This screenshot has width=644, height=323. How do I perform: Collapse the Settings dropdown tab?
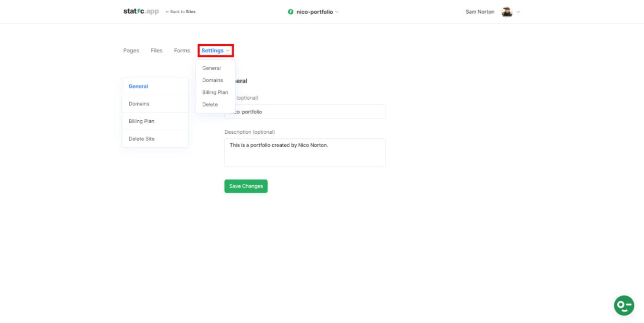215,50
